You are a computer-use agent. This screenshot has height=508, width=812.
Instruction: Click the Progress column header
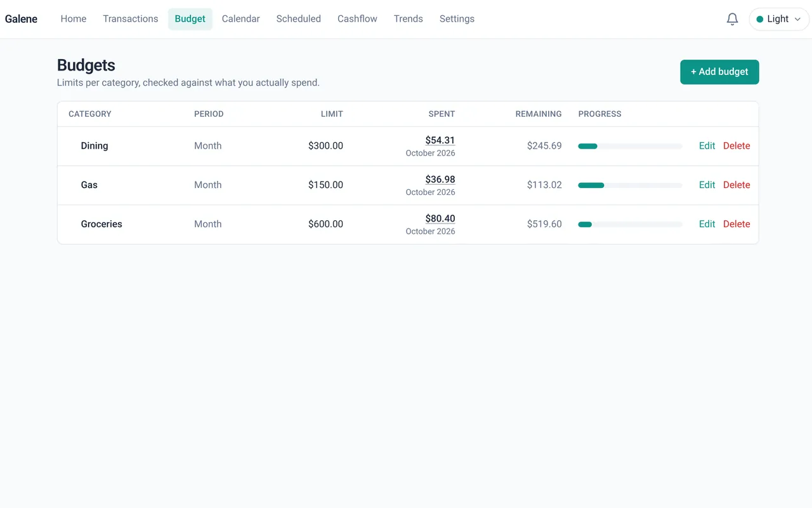coord(600,114)
